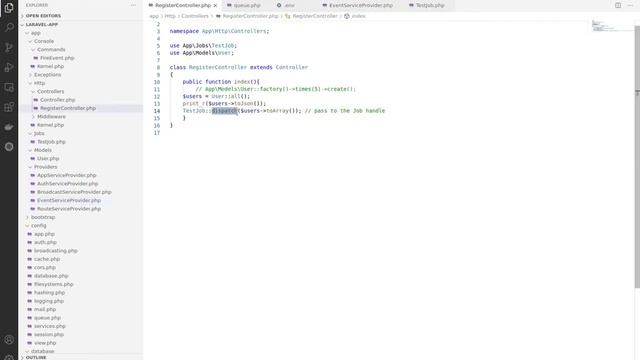
Task: Click the Controllers breadcrumb segment
Action: [x=195, y=16]
